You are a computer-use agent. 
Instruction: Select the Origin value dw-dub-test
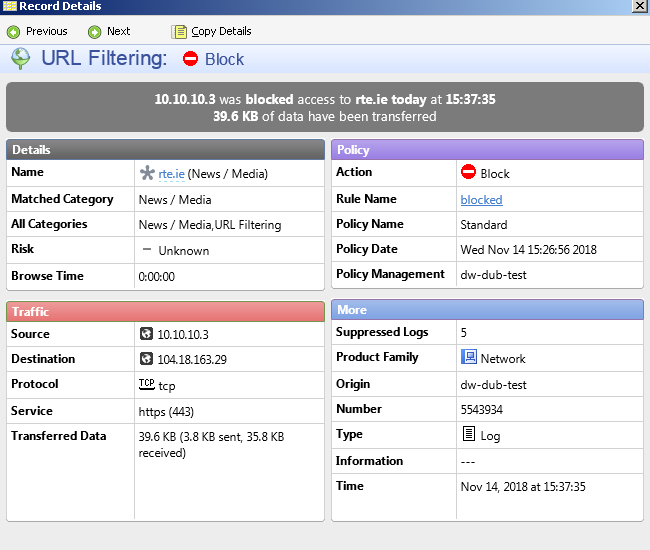point(493,385)
